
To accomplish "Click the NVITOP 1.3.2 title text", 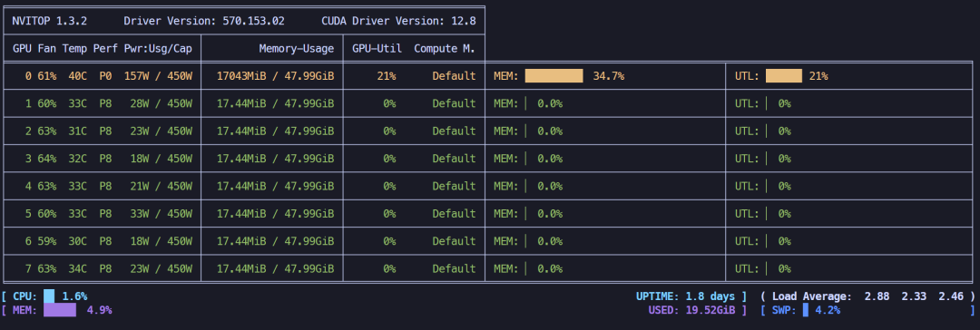I will pyautogui.click(x=49, y=21).
